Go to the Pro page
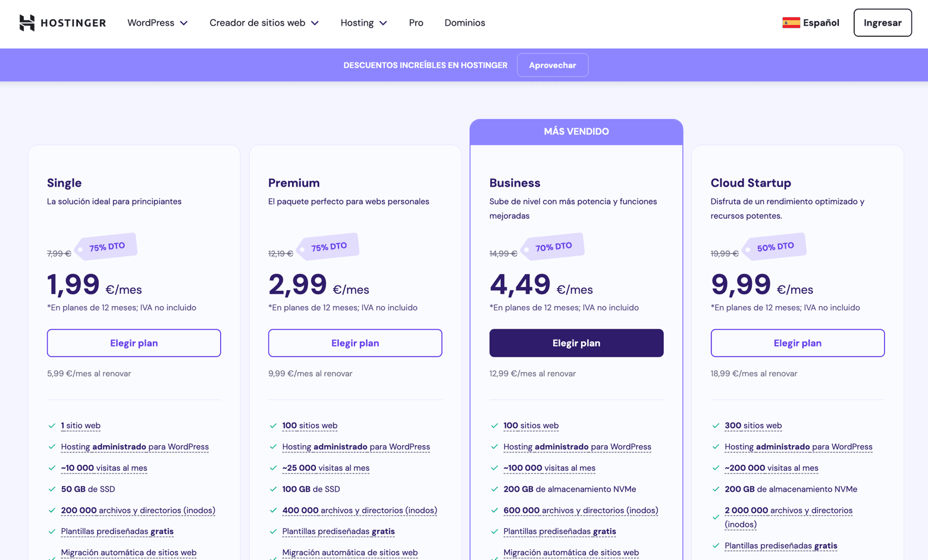The image size is (928, 560). click(x=416, y=23)
